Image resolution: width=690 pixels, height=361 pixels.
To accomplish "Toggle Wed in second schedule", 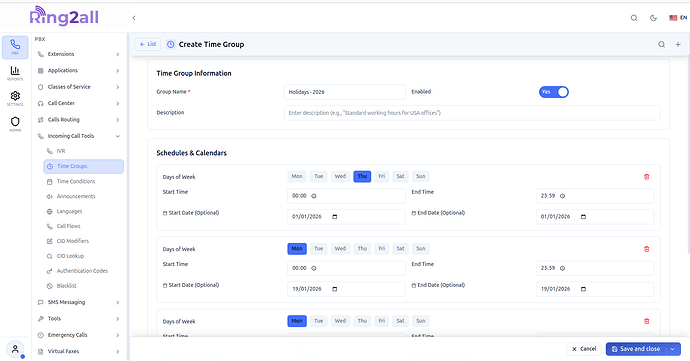I will [340, 249].
